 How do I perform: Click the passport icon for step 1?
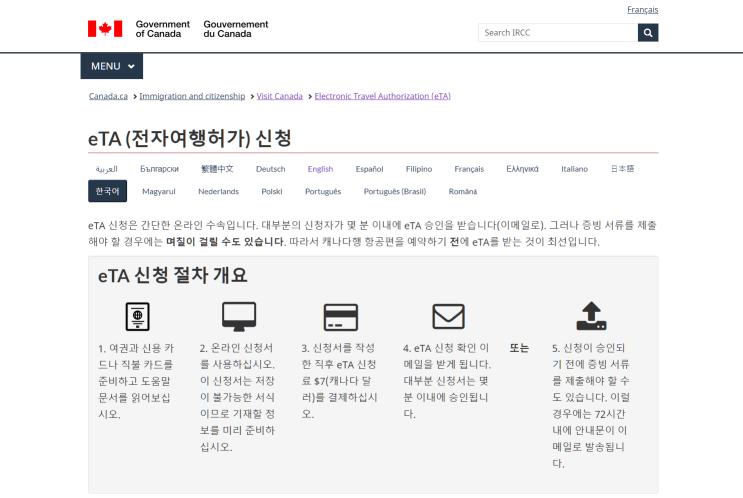pyautogui.click(x=137, y=316)
